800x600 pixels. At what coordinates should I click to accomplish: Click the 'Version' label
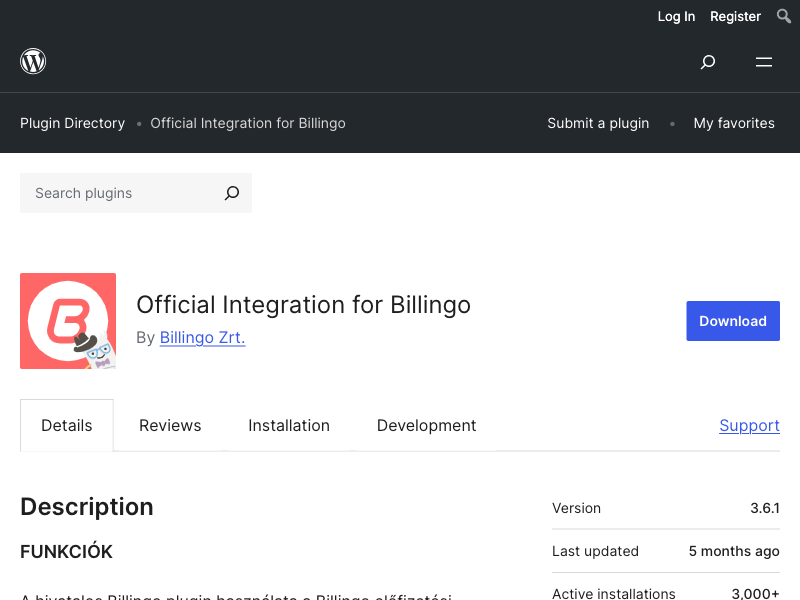click(577, 508)
